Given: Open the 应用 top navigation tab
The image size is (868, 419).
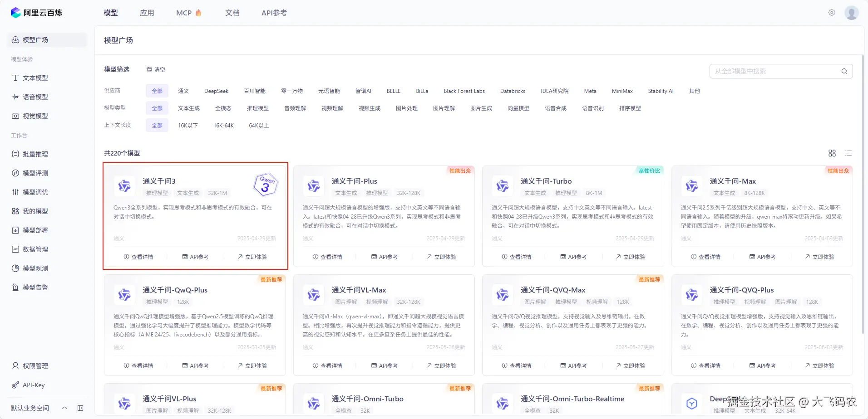Looking at the screenshot, I should (147, 13).
